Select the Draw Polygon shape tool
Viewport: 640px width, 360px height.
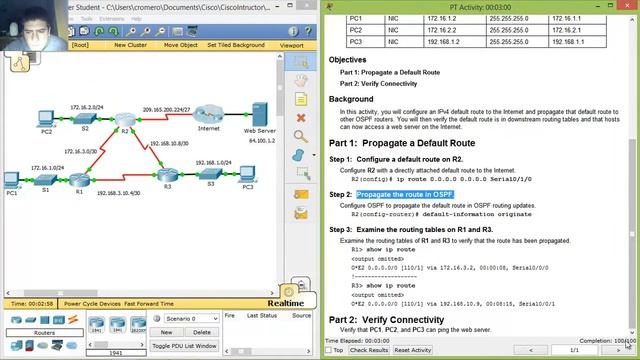[x=298, y=155]
